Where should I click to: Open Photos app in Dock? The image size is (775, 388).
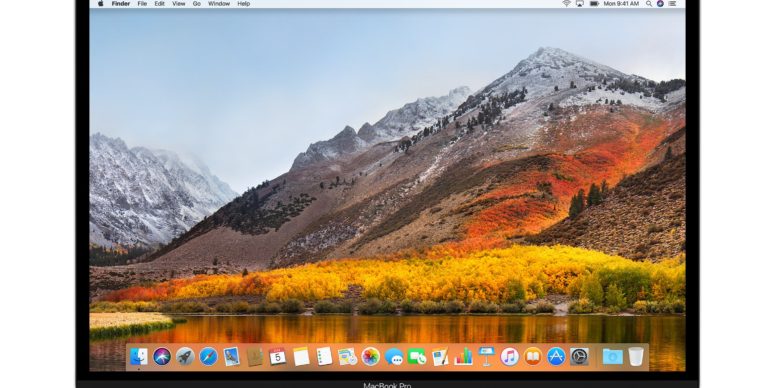[371, 356]
